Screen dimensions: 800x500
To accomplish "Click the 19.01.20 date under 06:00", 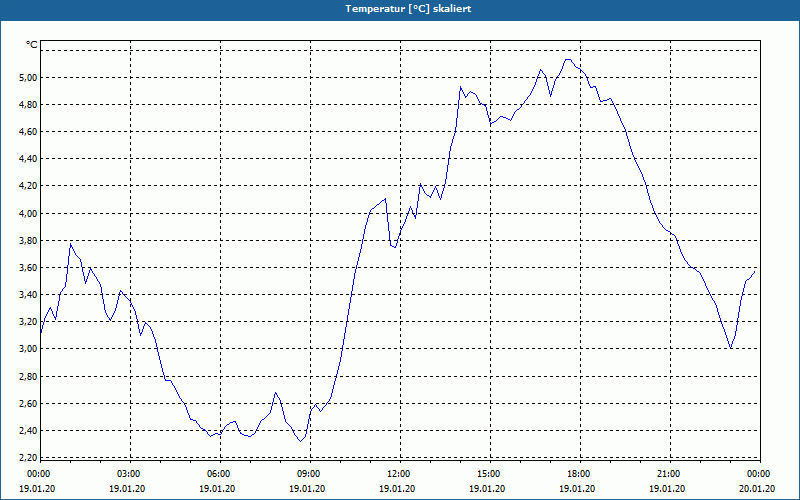I will point(217,489).
